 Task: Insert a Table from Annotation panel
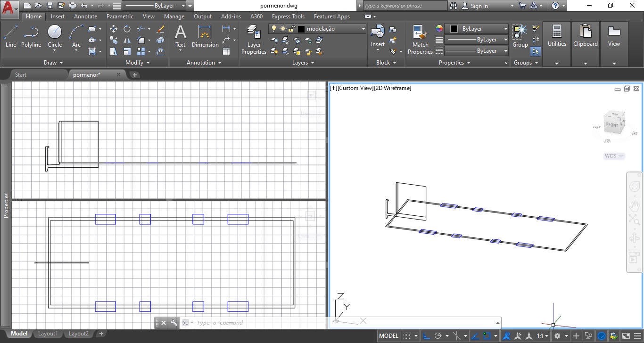click(x=226, y=51)
